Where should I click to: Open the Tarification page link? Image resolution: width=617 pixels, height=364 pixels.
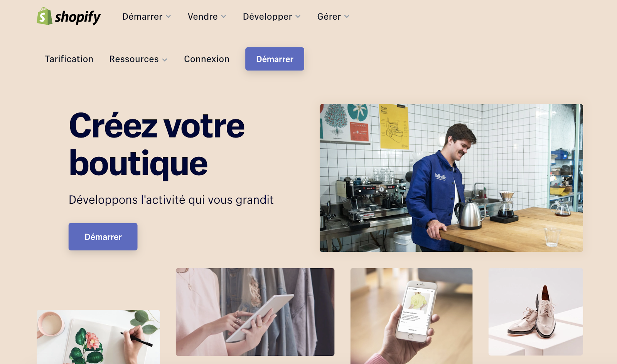[x=69, y=59]
